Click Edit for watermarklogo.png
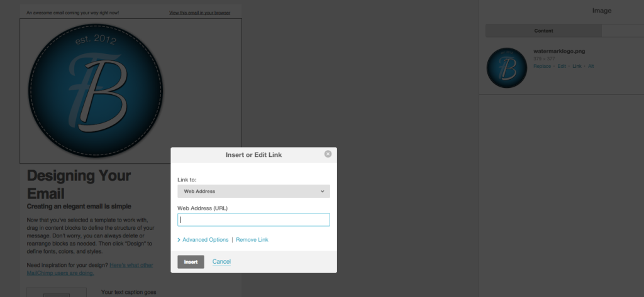This screenshot has width=644, height=297. coord(562,66)
